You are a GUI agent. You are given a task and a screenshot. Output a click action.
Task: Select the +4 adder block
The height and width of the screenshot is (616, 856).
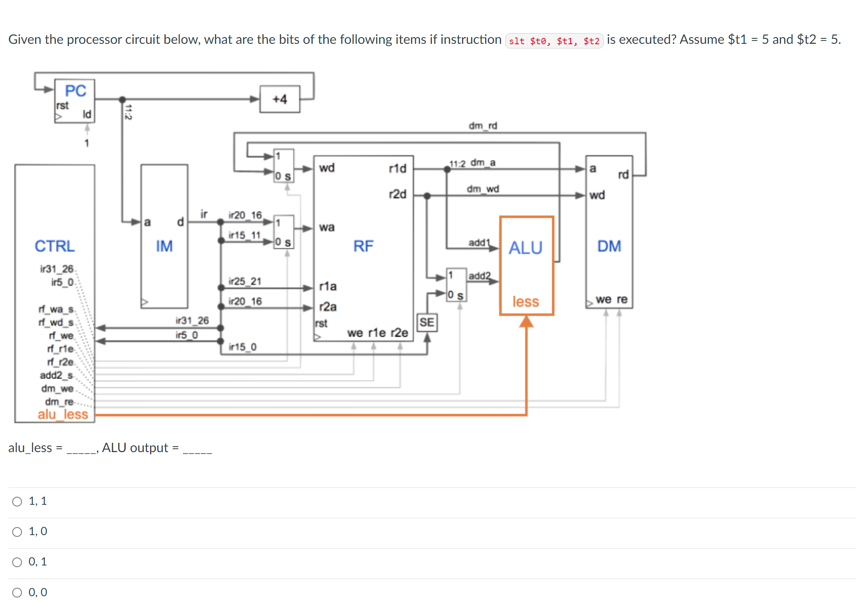point(279,99)
